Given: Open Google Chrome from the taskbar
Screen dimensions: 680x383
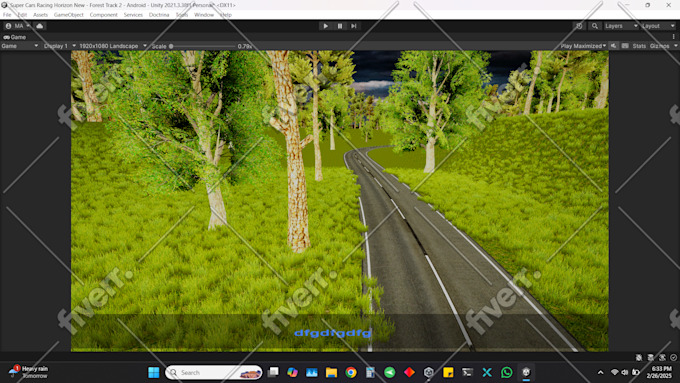Looking at the screenshot, I should click(351, 372).
